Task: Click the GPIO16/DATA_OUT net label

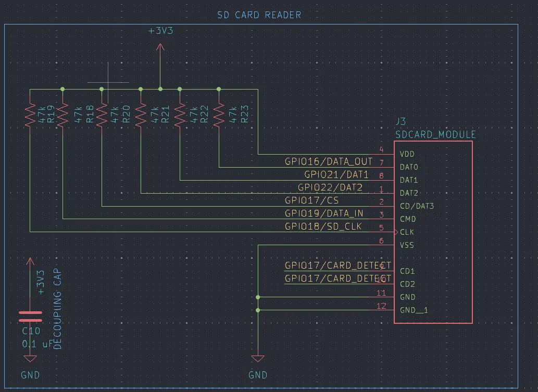Action: pyautogui.click(x=328, y=161)
